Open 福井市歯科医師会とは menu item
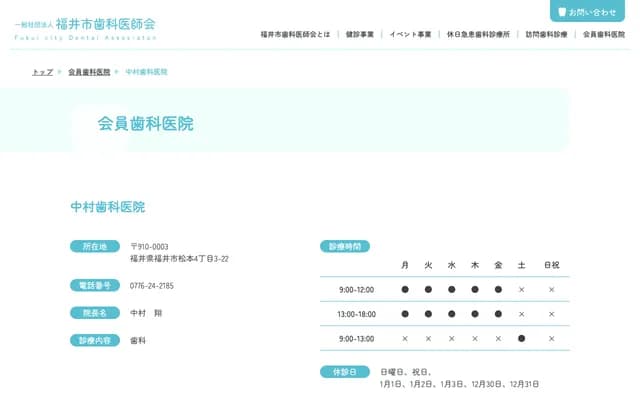 tap(295, 34)
